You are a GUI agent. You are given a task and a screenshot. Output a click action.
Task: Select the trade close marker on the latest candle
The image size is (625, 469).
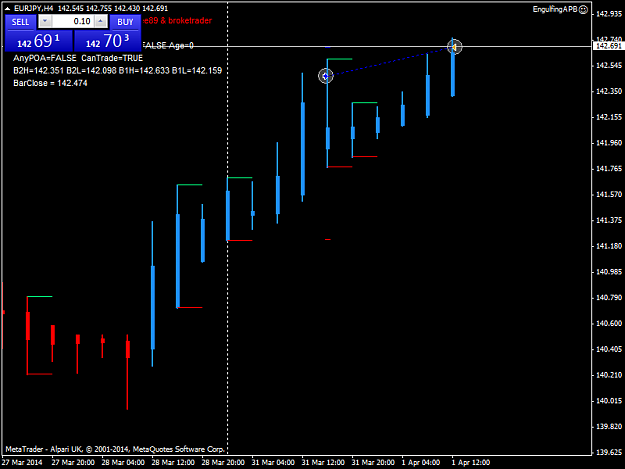(x=454, y=47)
